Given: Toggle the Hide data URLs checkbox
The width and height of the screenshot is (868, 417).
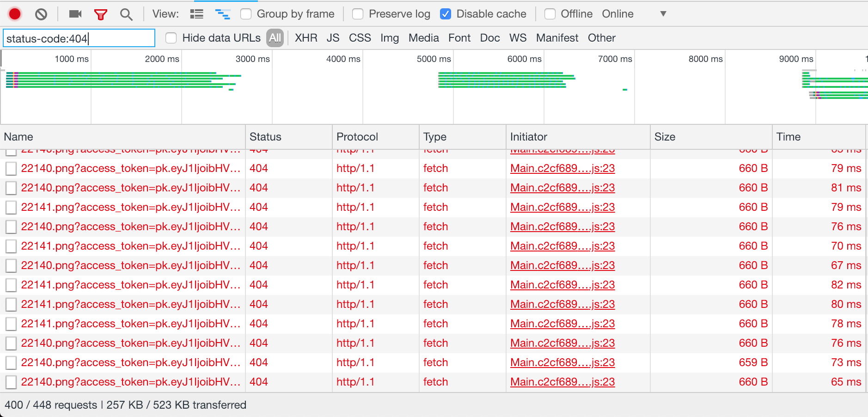Looking at the screenshot, I should click(x=171, y=38).
